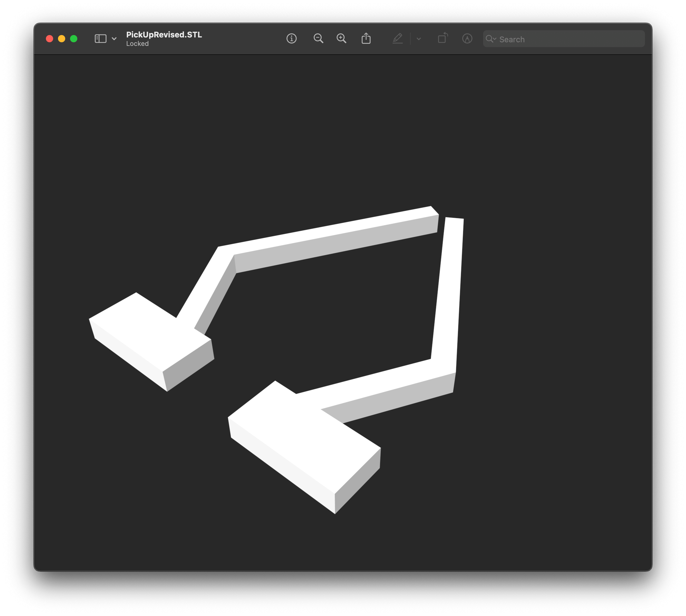Expand the sidebar view options chevron
Image resolution: width=686 pixels, height=616 pixels.
coord(114,39)
